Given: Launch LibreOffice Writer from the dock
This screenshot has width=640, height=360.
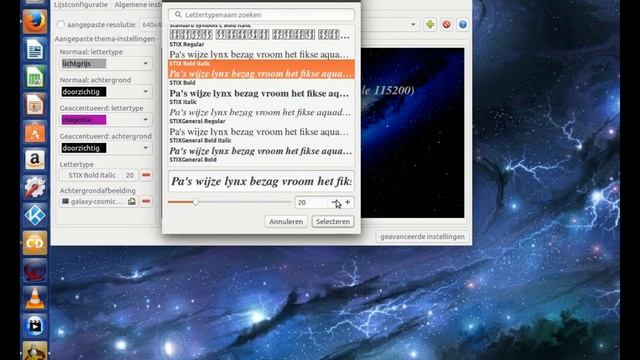Looking at the screenshot, I should coord(35,50).
